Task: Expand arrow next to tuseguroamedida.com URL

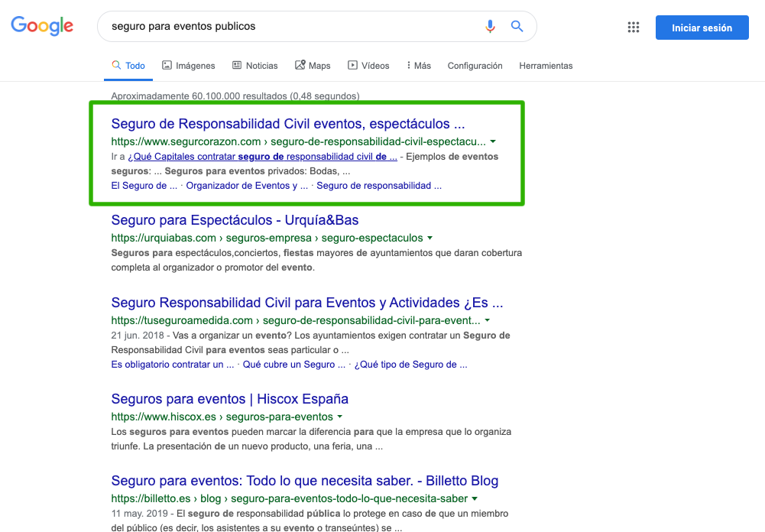Action: click(487, 321)
